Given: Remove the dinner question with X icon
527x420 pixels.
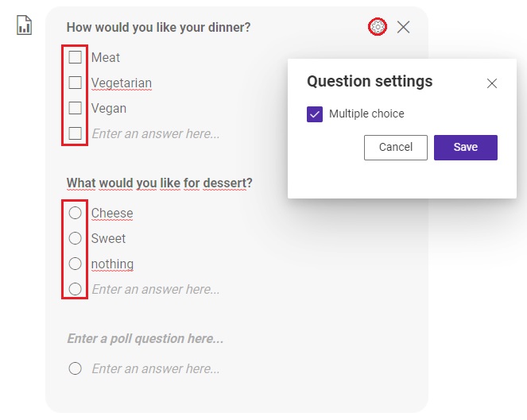Looking at the screenshot, I should [403, 27].
